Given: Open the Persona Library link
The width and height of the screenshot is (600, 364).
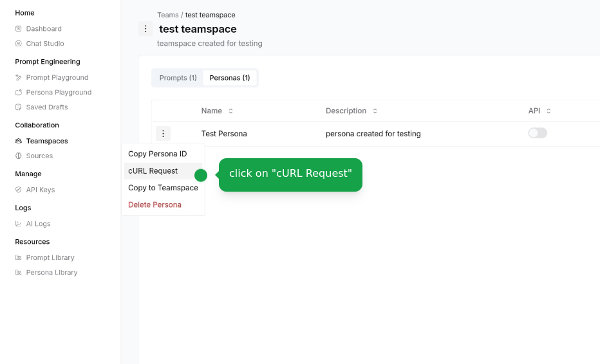Looking at the screenshot, I should (x=52, y=273).
